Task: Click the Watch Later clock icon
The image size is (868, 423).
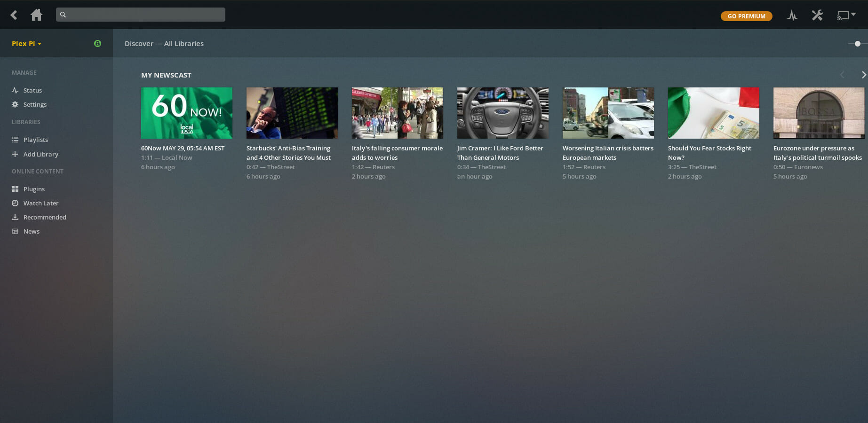Action: pos(15,203)
